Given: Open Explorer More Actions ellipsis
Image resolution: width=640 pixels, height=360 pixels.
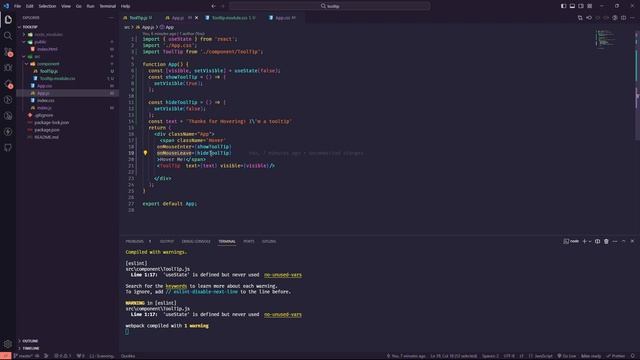Looking at the screenshot, I should tap(111, 18).
